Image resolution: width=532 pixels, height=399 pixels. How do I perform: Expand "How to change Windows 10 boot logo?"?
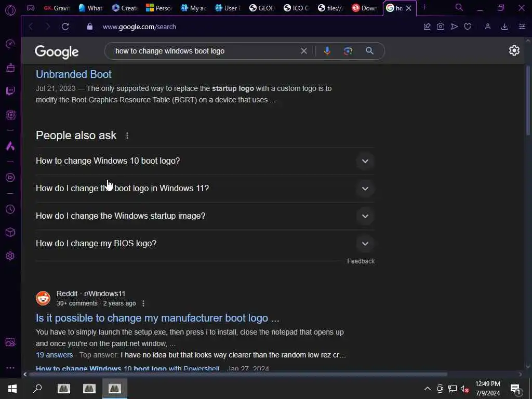205,161
